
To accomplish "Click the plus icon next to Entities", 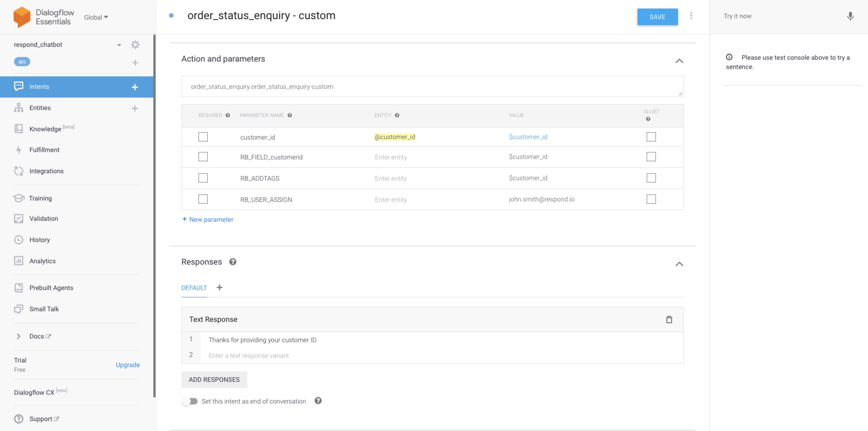I will (x=135, y=108).
